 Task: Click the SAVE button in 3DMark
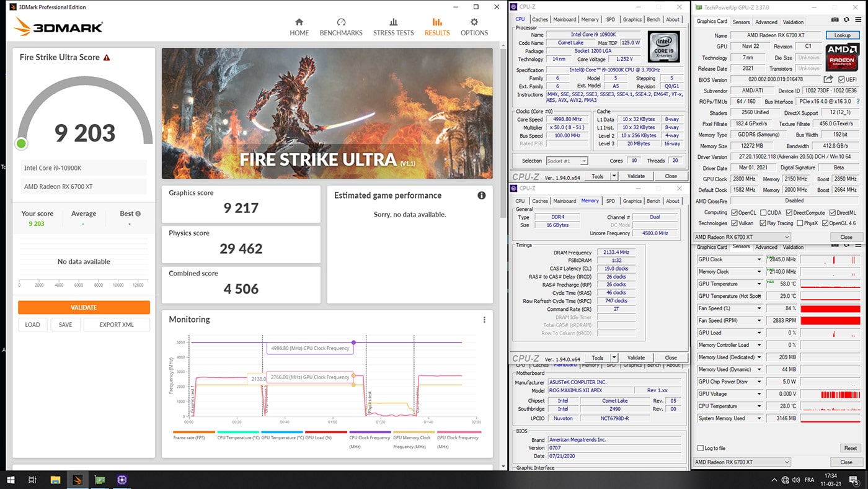click(65, 325)
